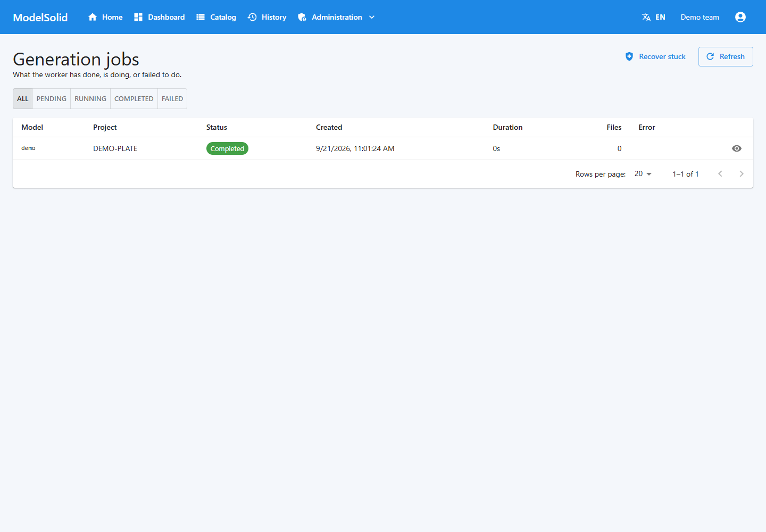
Task: Click the 0s duration value
Action: coord(496,148)
